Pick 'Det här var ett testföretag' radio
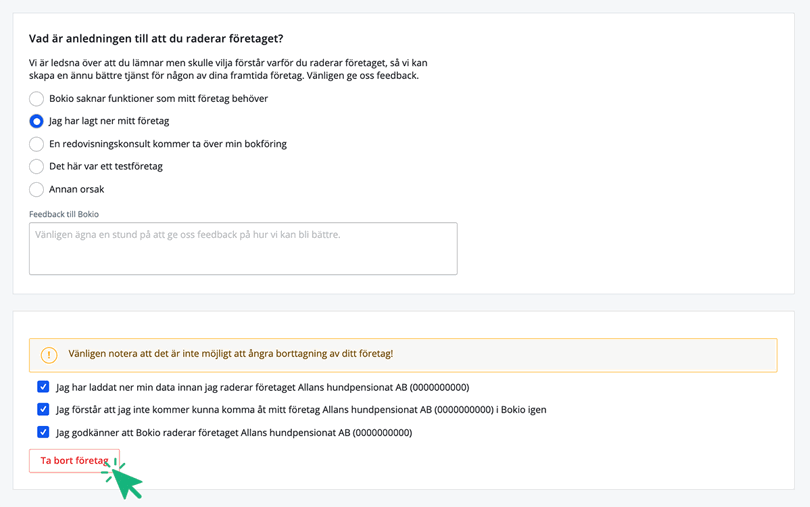 36,167
